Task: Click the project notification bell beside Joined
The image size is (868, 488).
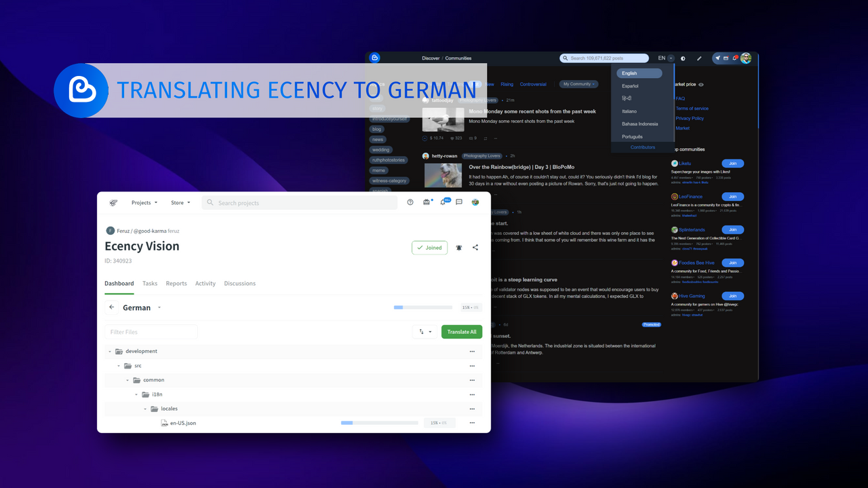Action: click(x=459, y=248)
